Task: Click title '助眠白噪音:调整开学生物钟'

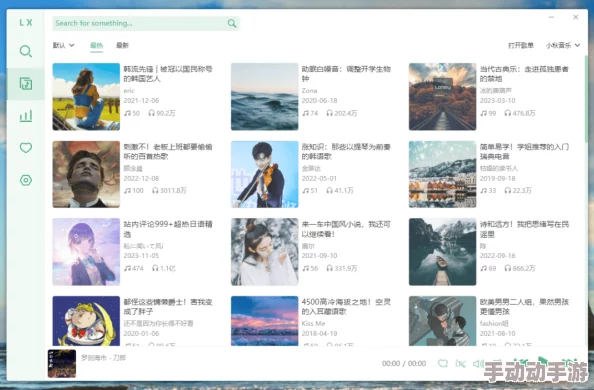Action: pos(346,74)
